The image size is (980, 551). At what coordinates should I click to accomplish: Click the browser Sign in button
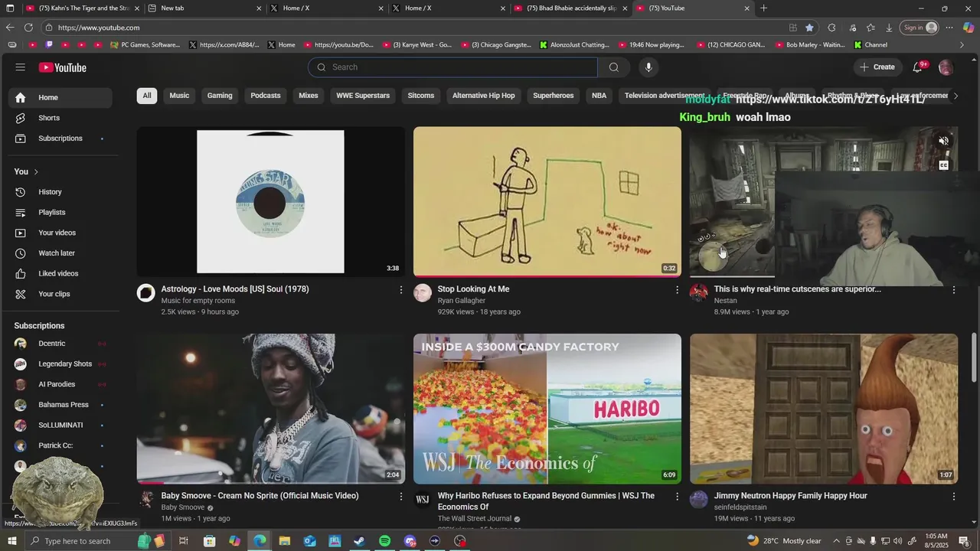(920, 28)
